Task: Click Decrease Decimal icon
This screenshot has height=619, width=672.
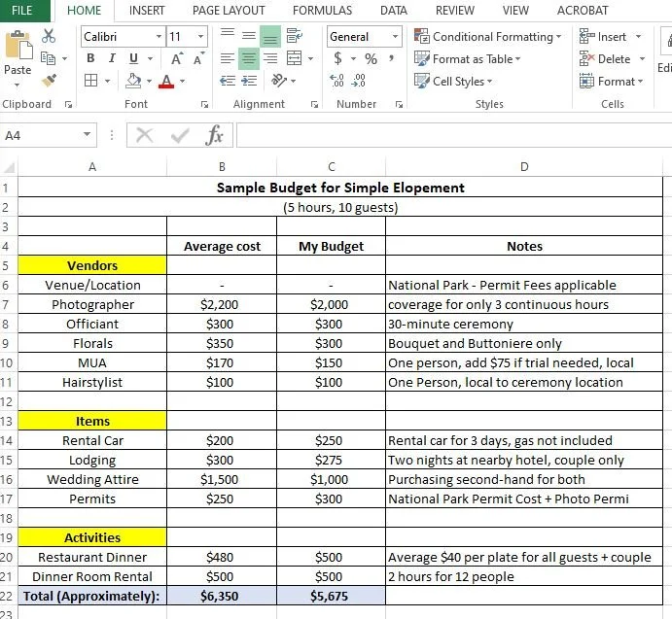Action: [x=358, y=80]
